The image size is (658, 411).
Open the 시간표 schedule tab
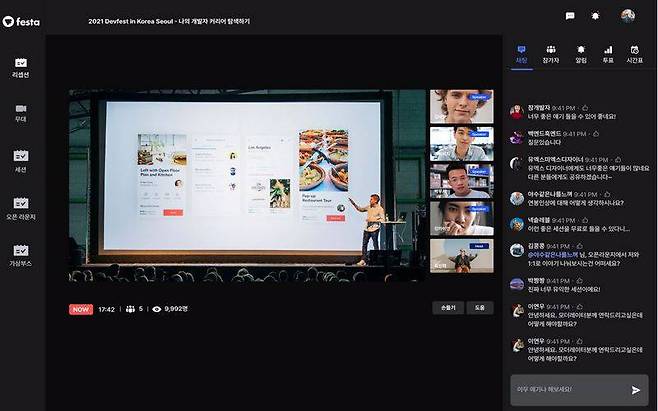635,53
